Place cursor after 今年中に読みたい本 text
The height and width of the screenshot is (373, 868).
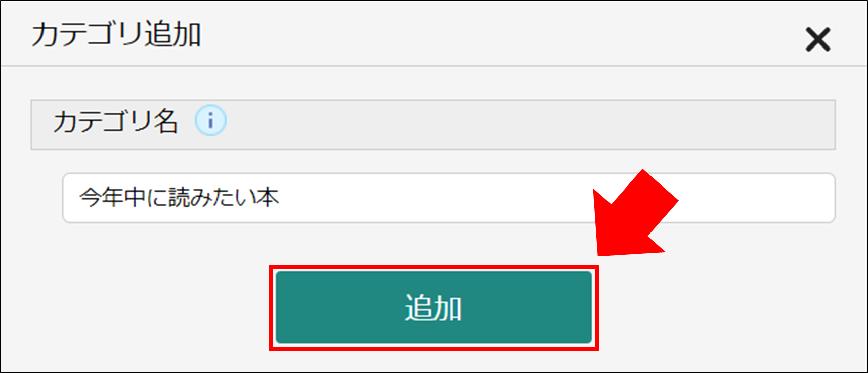click(x=280, y=197)
